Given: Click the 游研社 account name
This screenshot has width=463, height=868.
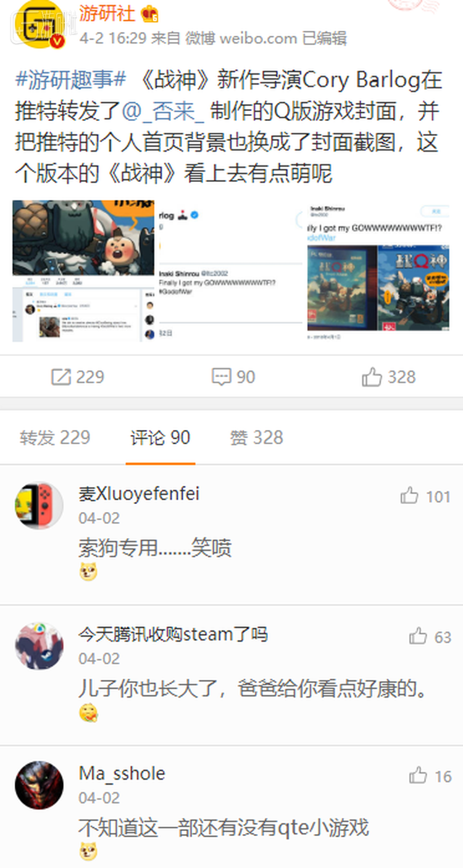Looking at the screenshot, I should 107,12.
